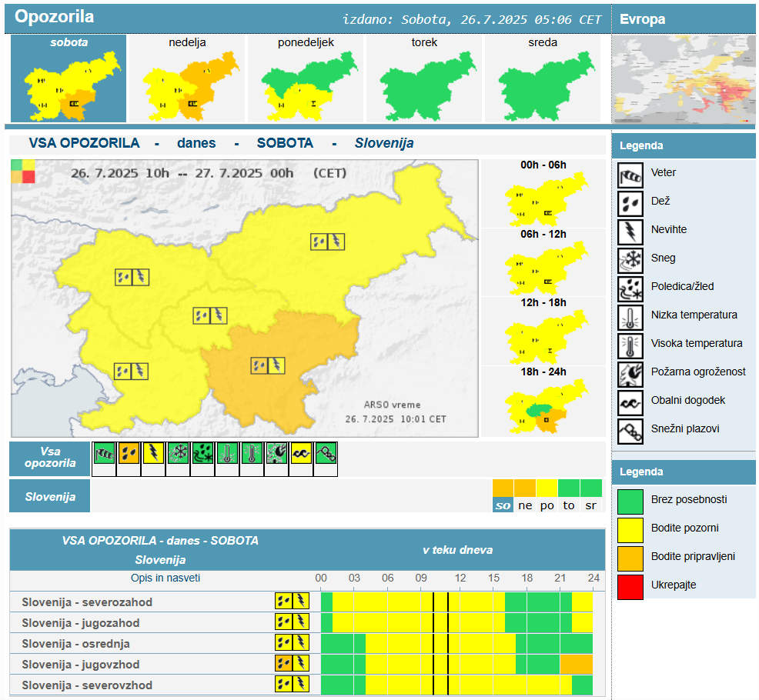Click the Obalni dogodek legend icon

(630, 403)
